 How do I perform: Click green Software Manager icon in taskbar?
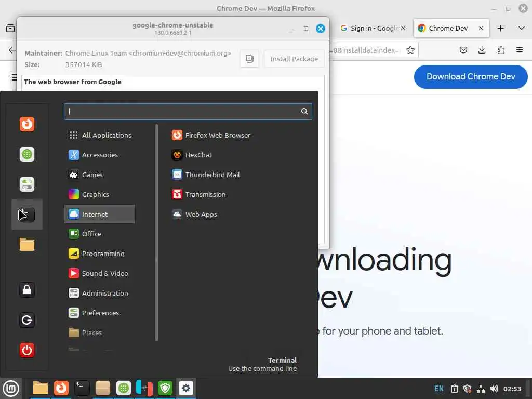[124, 388]
